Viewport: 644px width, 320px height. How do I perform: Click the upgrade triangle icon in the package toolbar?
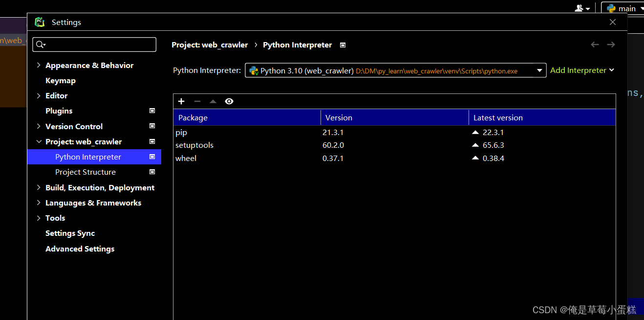(x=213, y=101)
